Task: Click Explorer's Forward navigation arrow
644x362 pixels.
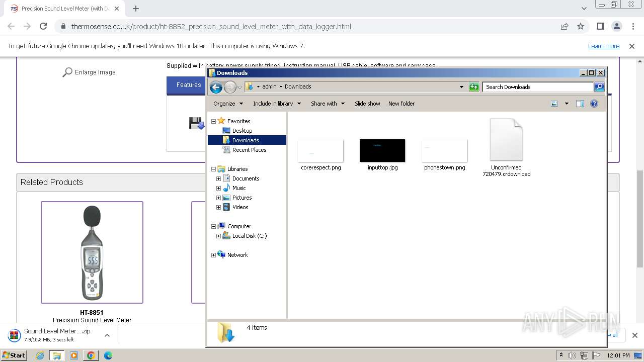Action: click(230, 87)
